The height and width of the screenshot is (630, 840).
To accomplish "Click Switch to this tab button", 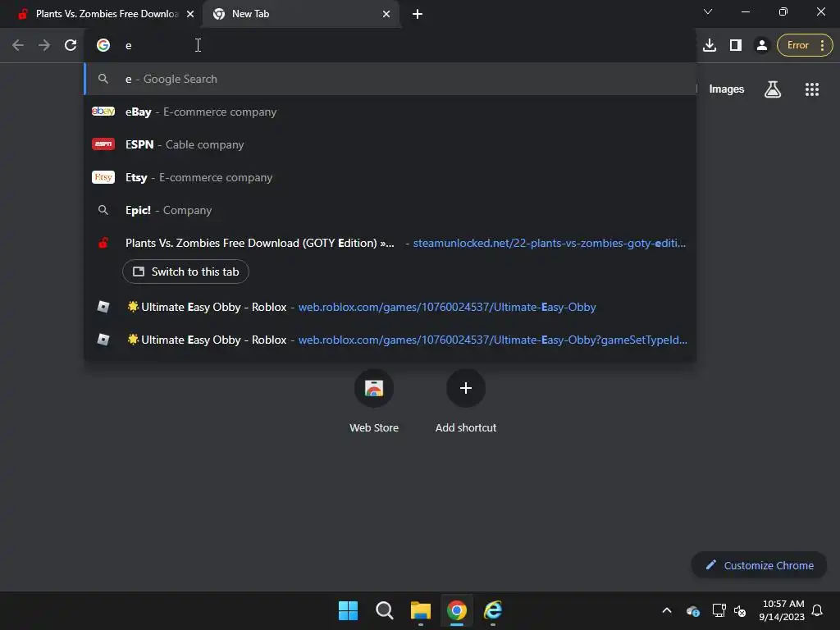I will click(x=185, y=272).
